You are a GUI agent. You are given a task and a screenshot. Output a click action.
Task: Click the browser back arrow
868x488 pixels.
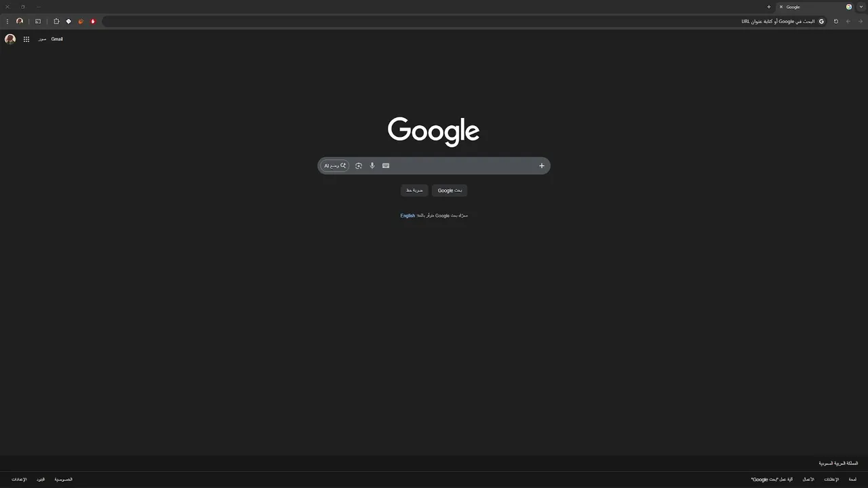click(848, 21)
